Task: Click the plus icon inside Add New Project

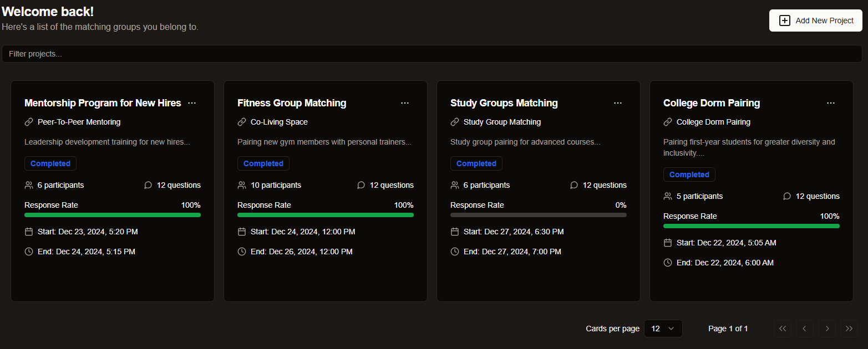Action: [x=785, y=20]
